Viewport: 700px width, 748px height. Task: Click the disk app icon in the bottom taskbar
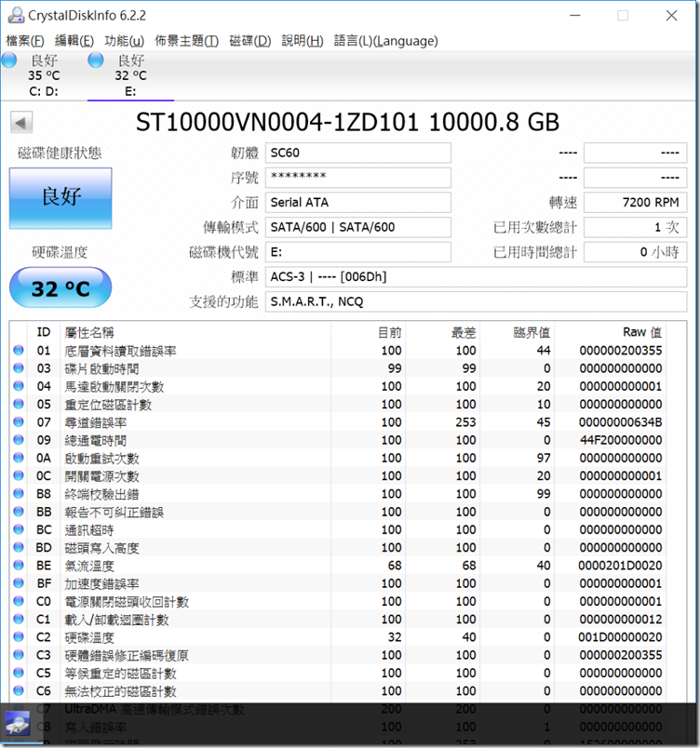click(x=18, y=724)
